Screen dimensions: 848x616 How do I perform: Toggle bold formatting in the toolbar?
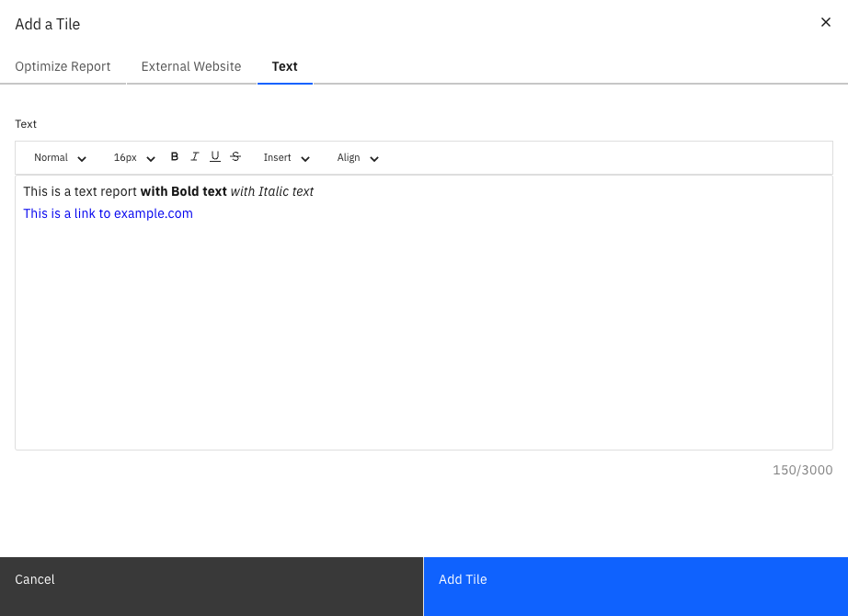[175, 157]
